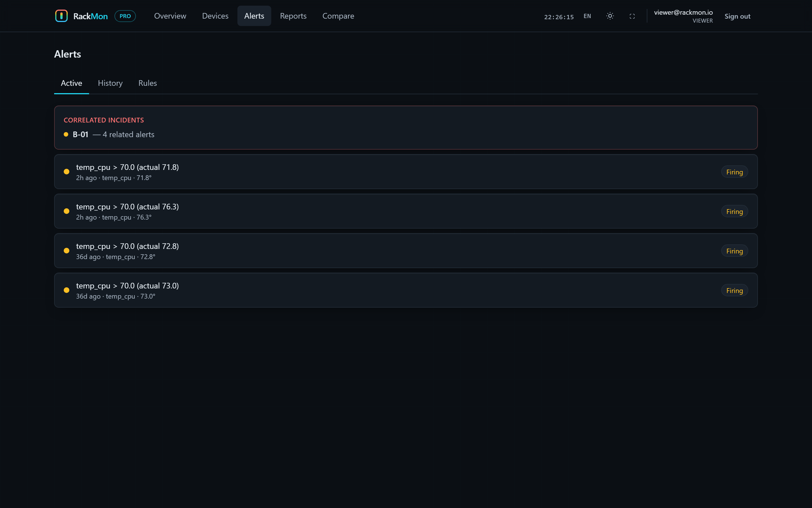
Task: Click the '2h ago · temp_cpu · 71.8°' detail line
Action: (114, 178)
